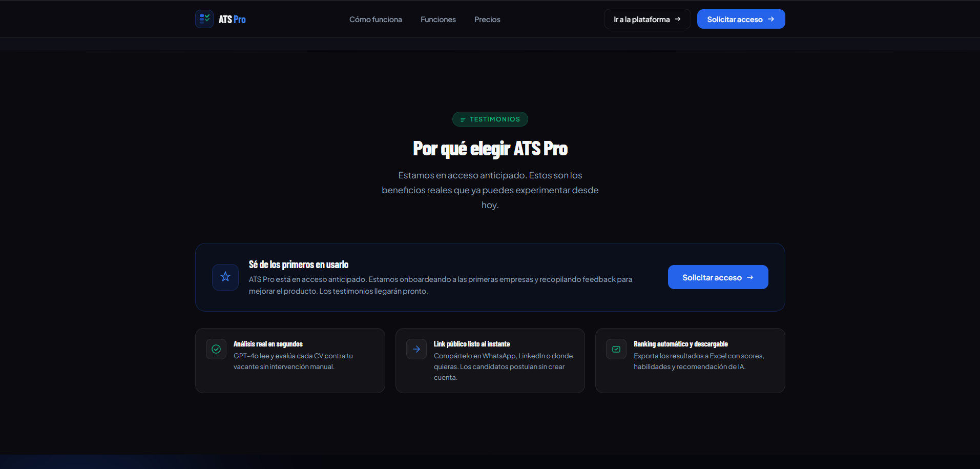The width and height of the screenshot is (980, 469).
Task: Click the text 'Compártelo en WhatsApp, LinkedIn o donde quieras'
Action: tap(503, 361)
